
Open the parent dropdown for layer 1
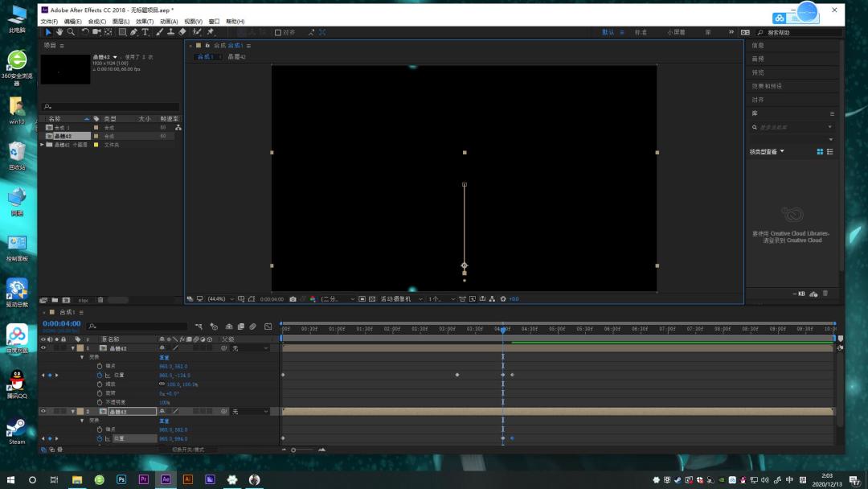click(x=250, y=348)
